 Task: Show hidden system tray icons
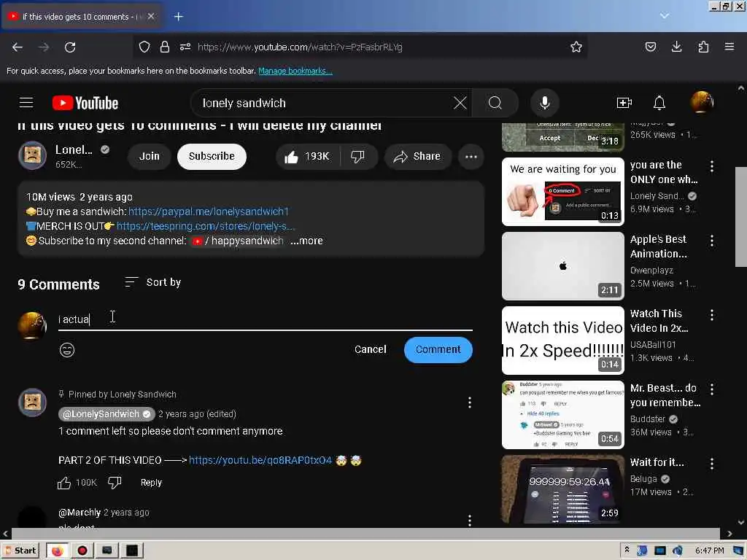[x=627, y=550]
